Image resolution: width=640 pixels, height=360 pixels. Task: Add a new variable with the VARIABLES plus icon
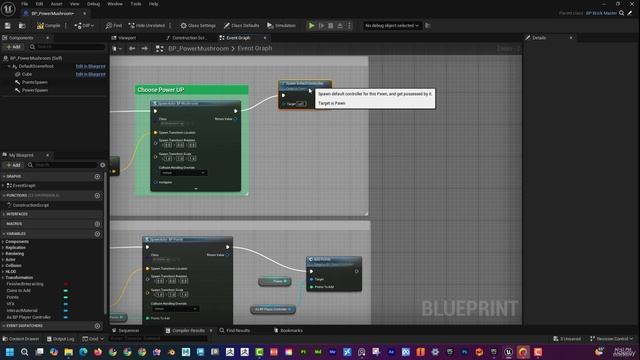click(x=97, y=234)
